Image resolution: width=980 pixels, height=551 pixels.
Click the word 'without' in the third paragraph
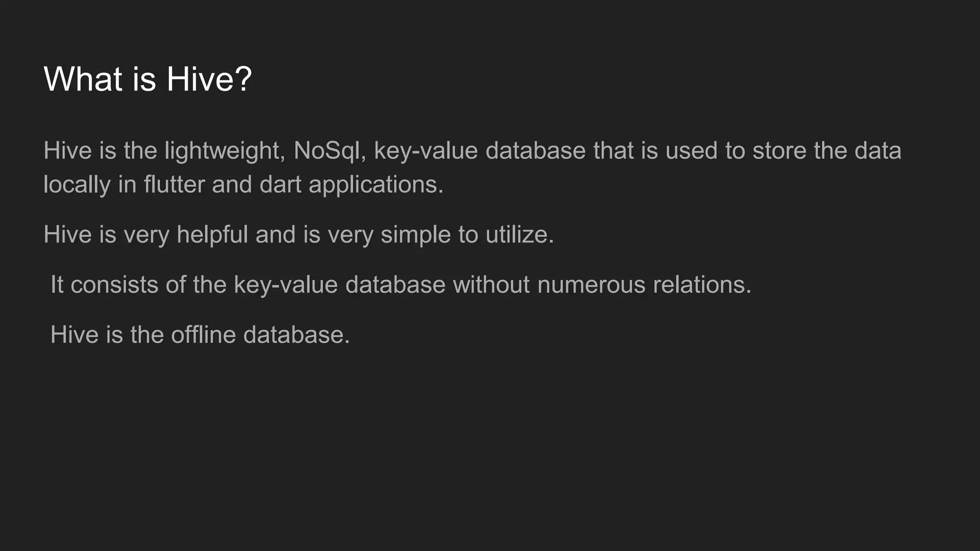click(491, 285)
